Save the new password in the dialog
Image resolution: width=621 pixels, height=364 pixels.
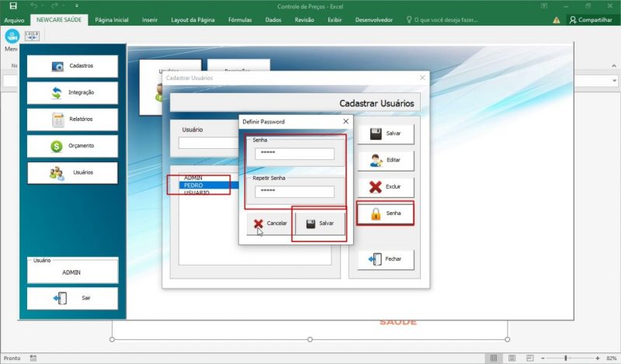[320, 224]
